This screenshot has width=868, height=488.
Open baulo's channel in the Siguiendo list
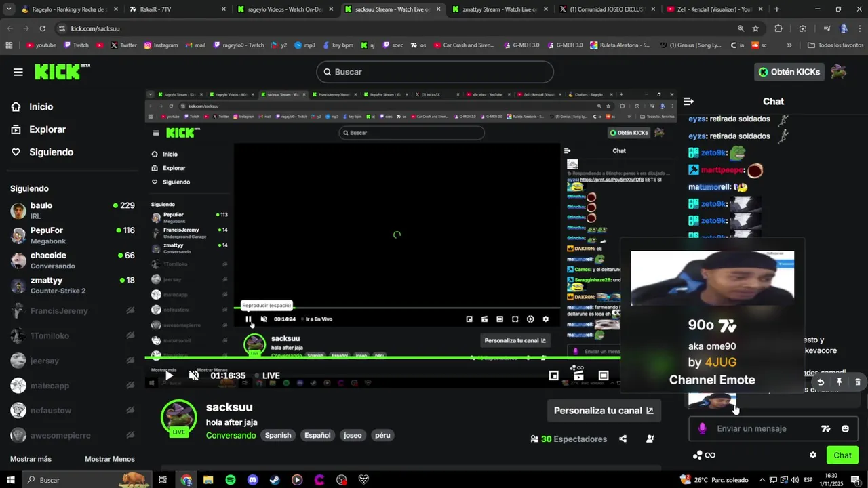73,210
